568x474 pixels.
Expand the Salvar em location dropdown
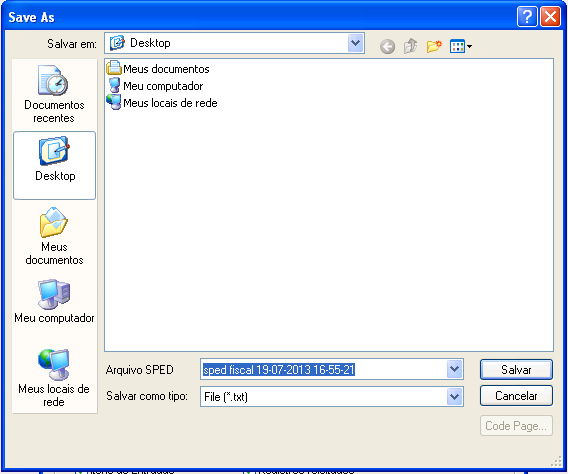[x=356, y=43]
